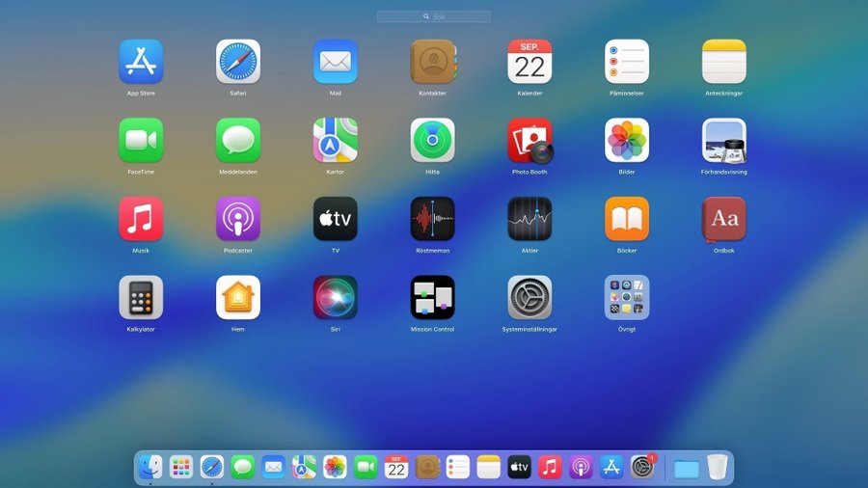
Task: Open Kalkylator app
Action: [x=141, y=297]
